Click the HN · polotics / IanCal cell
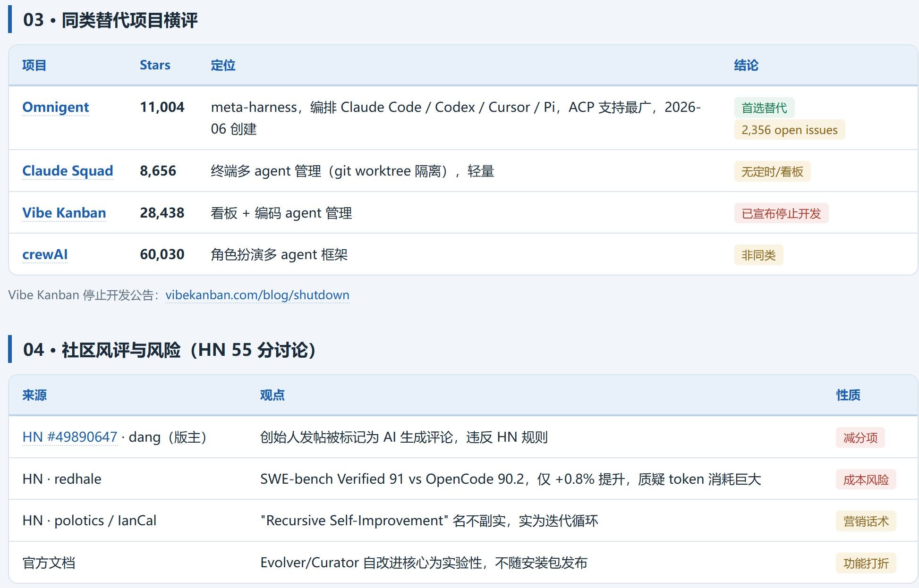Screen dimensions: 919x588 click(x=89, y=521)
